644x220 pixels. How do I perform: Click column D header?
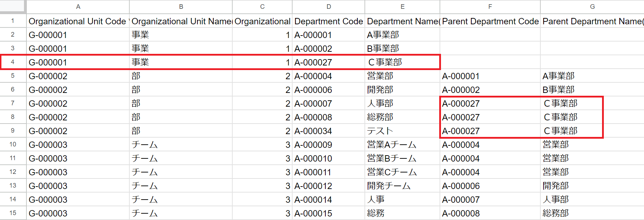coord(329,7)
